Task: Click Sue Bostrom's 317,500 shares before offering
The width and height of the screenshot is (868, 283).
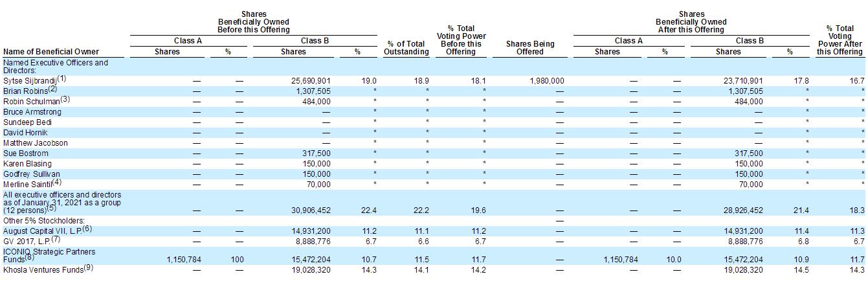Action: pos(317,153)
